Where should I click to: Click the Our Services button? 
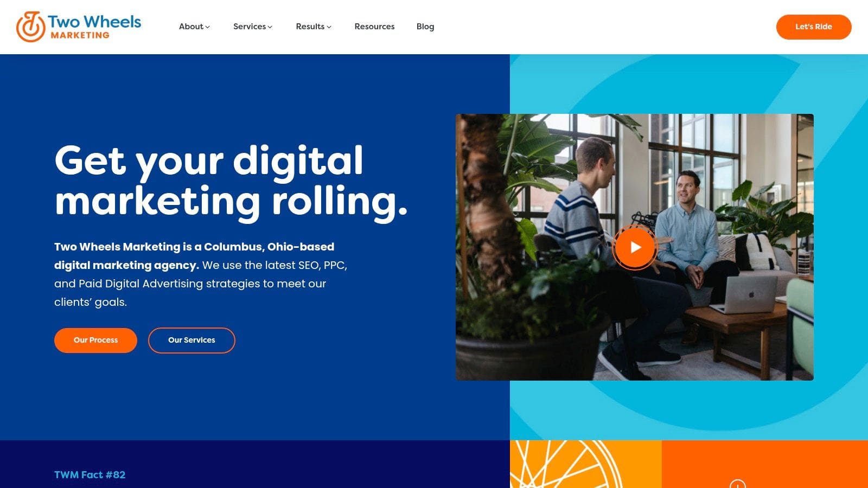click(x=192, y=340)
